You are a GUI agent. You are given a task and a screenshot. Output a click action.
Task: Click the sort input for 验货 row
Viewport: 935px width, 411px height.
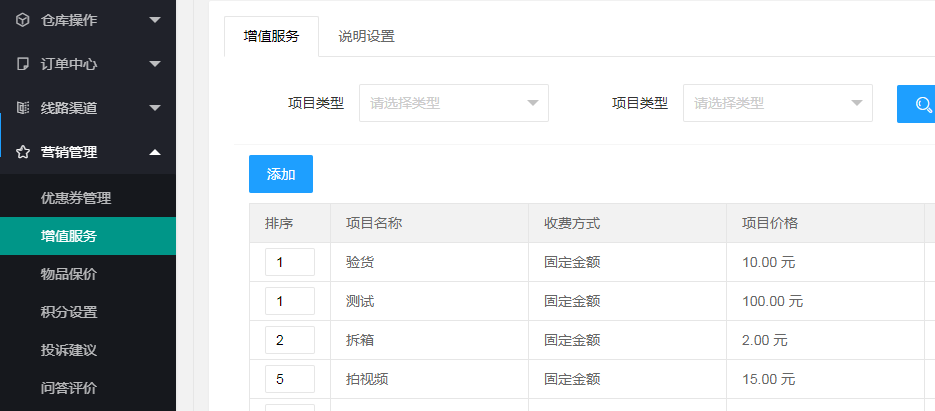(290, 262)
